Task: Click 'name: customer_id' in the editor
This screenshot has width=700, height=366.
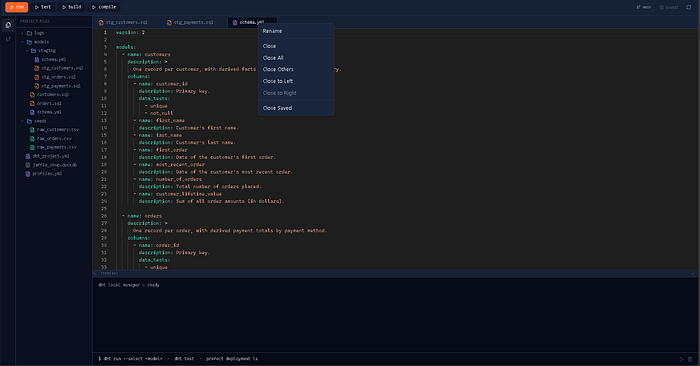Action: coord(163,84)
